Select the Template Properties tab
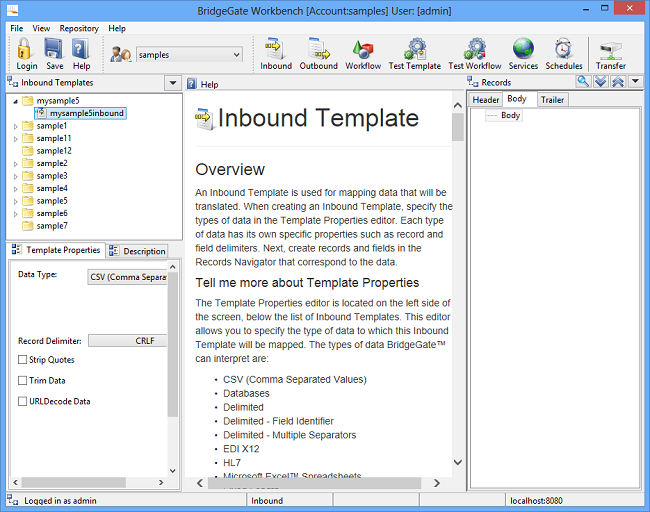The image size is (650, 512). (56, 250)
